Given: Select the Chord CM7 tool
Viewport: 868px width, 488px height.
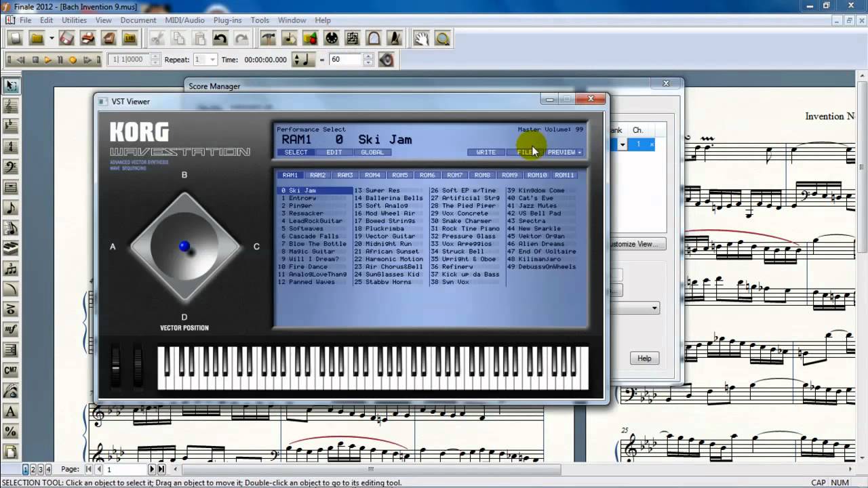Looking at the screenshot, I should point(11,371).
